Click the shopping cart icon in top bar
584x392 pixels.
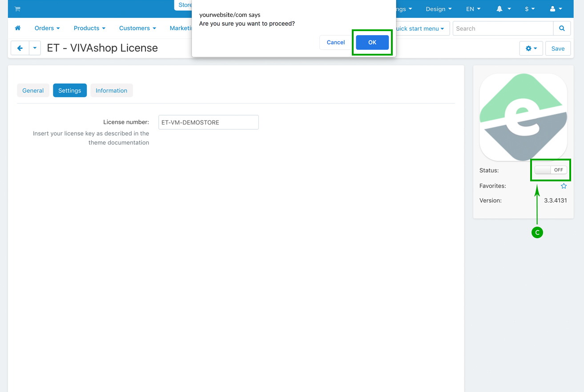(17, 9)
